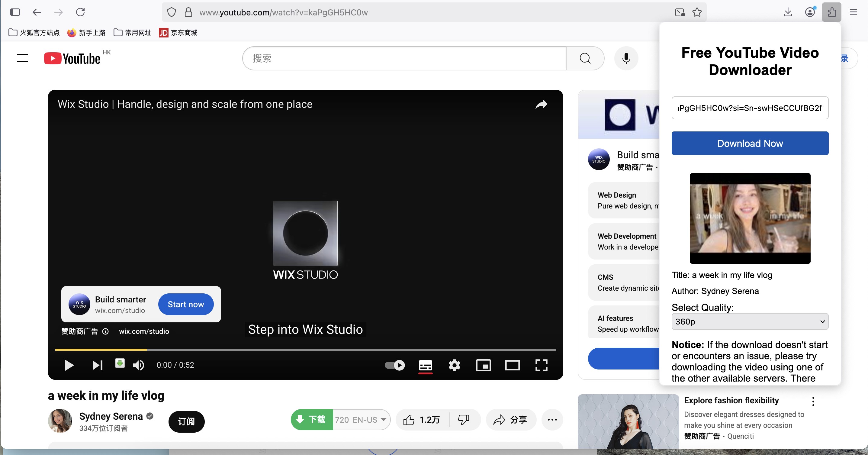The width and height of the screenshot is (868, 455).
Task: Go back to the previous page
Action: (37, 12)
